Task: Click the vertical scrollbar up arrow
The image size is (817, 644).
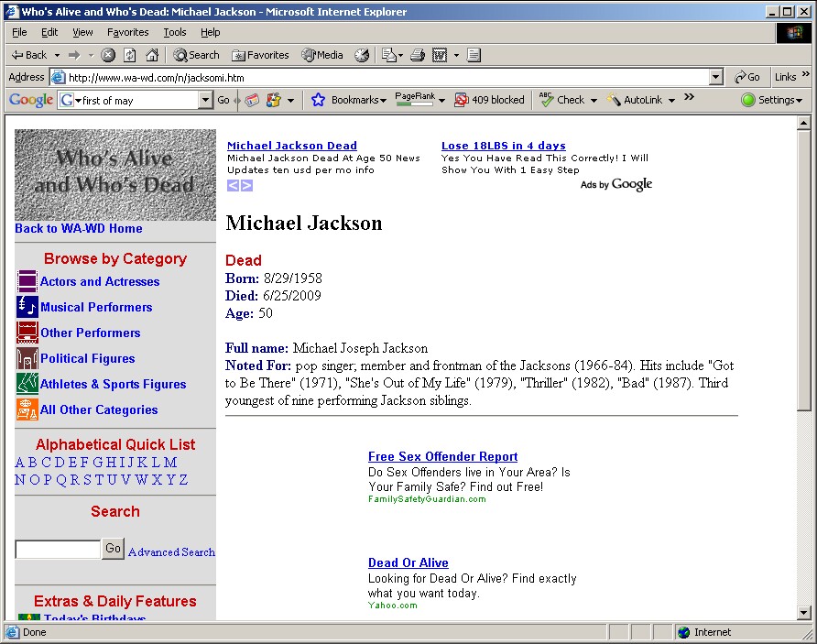Action: click(x=803, y=124)
